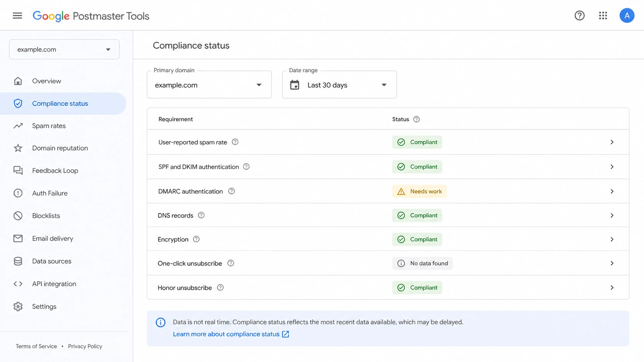Viewport: 644px width, 362px height.
Task: Show help for DNS records
Action: point(201,215)
